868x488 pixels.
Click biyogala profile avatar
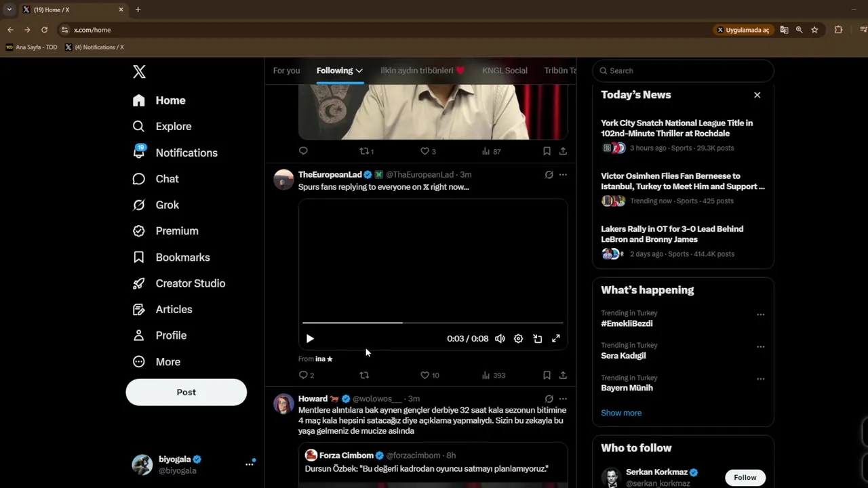142,464
